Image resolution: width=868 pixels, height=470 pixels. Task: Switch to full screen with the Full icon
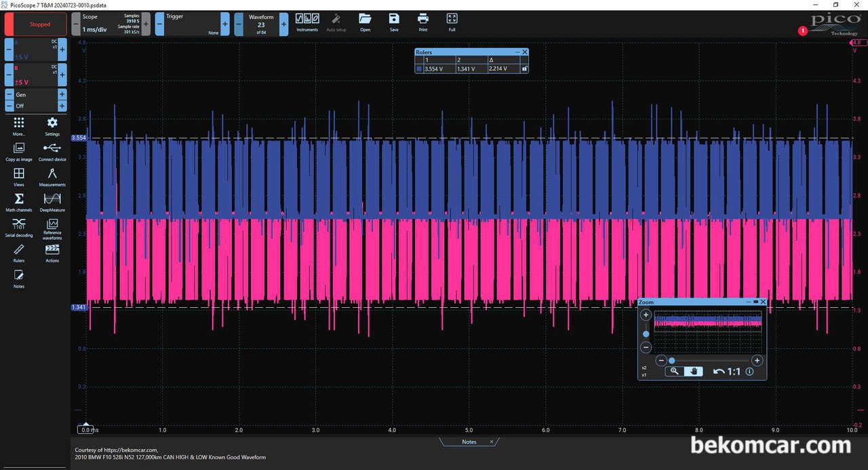(x=452, y=22)
